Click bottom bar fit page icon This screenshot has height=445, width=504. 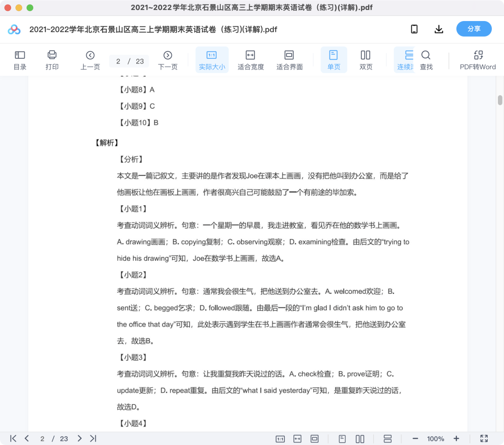pos(315,439)
